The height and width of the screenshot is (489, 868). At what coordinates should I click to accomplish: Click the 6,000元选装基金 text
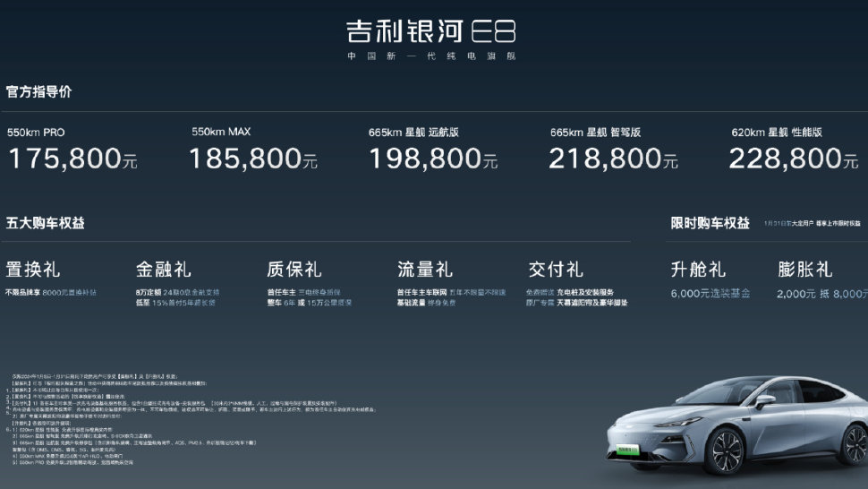click(x=711, y=294)
